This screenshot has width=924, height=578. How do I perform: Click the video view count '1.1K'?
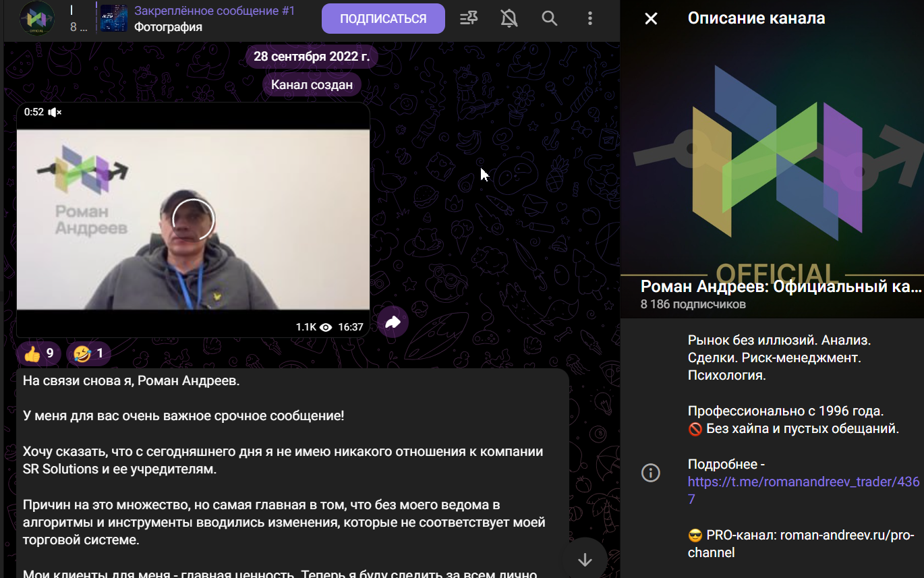click(x=306, y=327)
